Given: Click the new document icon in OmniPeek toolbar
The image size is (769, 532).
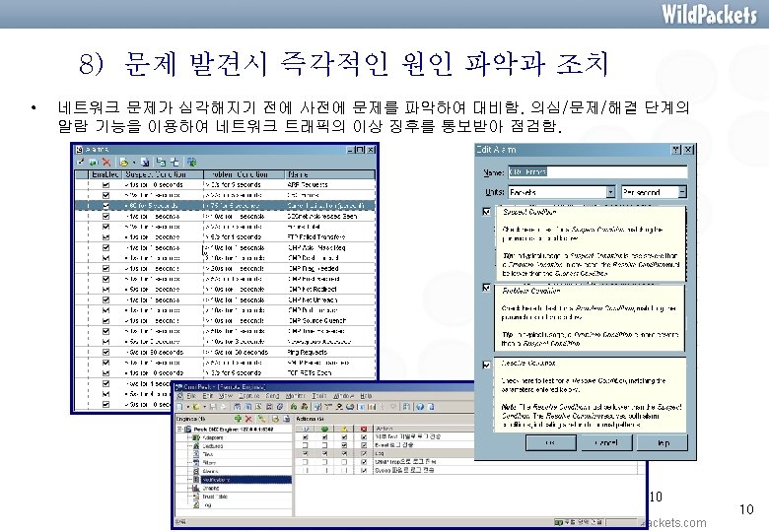Looking at the screenshot, I should (x=179, y=407).
